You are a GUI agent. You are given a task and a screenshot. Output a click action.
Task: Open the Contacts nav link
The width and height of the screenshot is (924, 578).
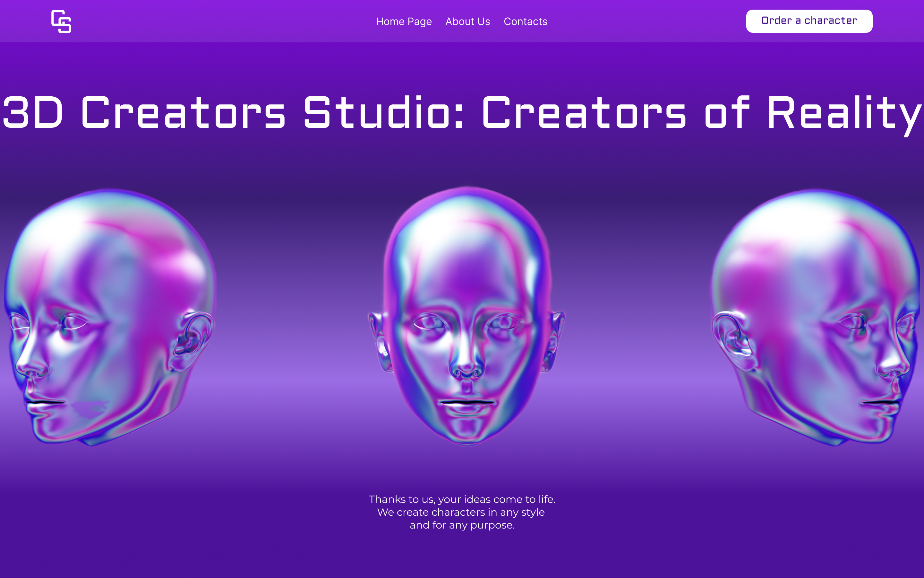tap(525, 22)
